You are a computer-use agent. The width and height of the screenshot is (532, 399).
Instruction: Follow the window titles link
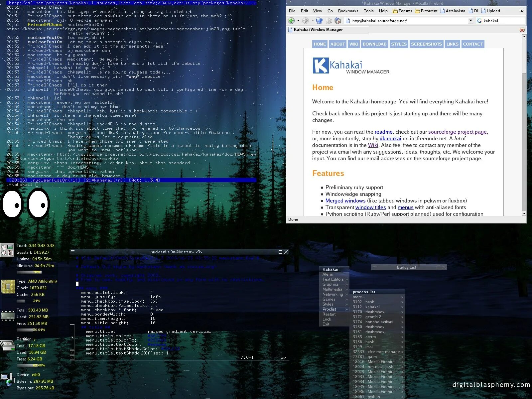[371, 207]
